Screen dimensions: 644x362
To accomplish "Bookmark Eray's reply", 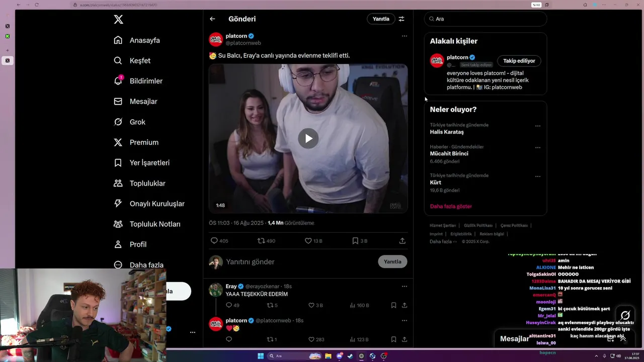I will [x=393, y=305].
